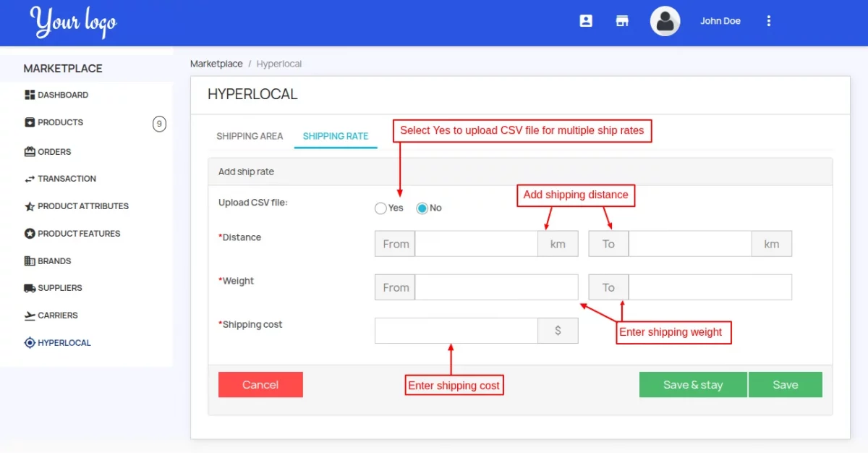The image size is (868, 453).
Task: Click the km unit addon on Distance From
Action: tap(558, 244)
